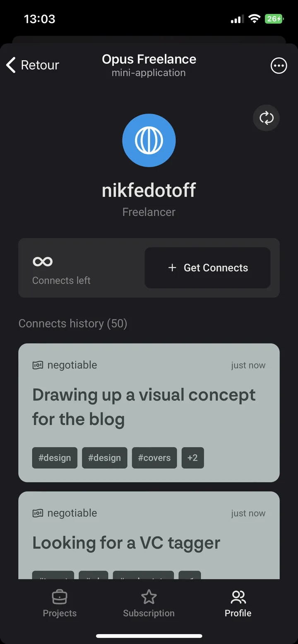
Task: Open the three-dot options menu
Action: click(279, 65)
